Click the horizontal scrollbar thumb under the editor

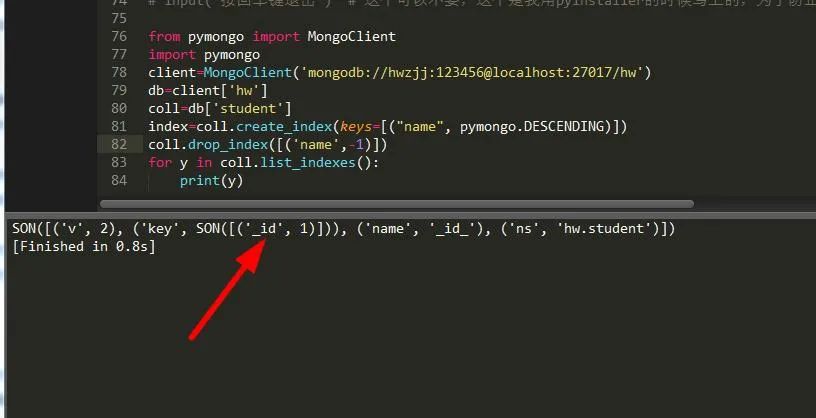point(397,204)
